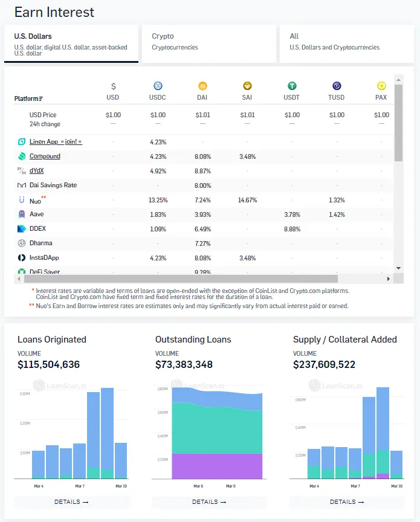Click the PAX coin icon
Viewport: 420px width, 522px height.
coord(381,86)
